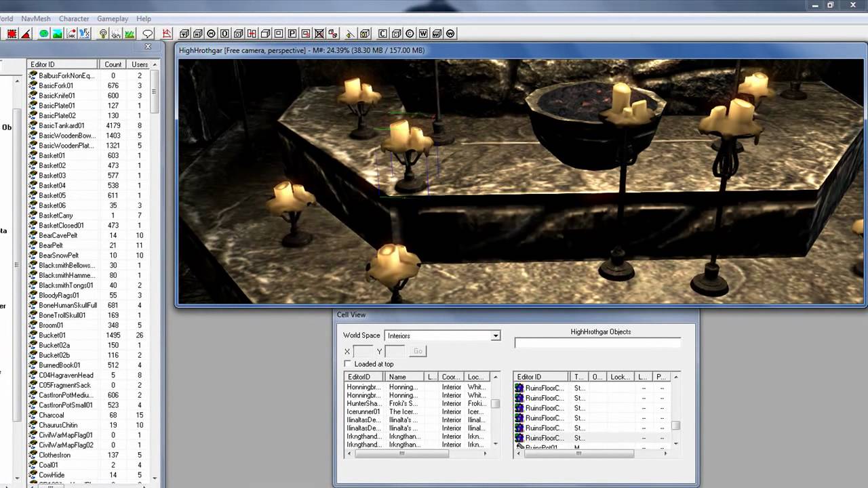
Task: Sort cell list by Name column
Action: tap(405, 377)
